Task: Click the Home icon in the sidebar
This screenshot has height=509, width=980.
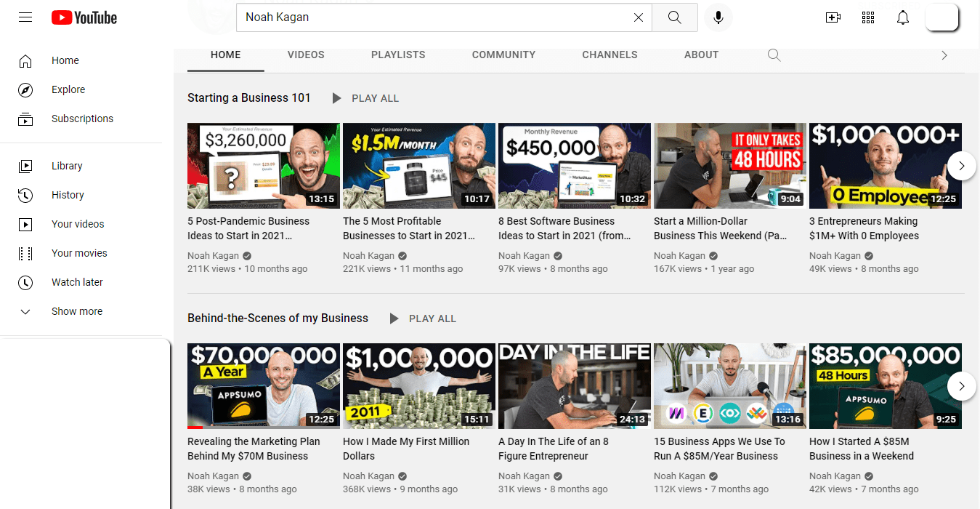Action: pos(25,60)
